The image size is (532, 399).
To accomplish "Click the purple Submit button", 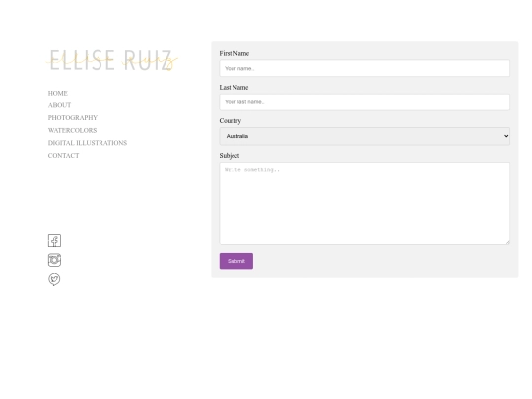I will pyautogui.click(x=236, y=261).
